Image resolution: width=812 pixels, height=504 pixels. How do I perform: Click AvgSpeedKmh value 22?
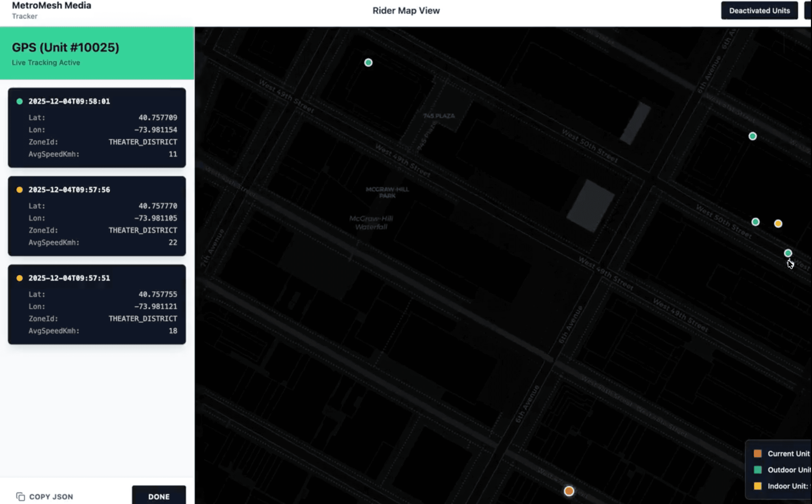(173, 242)
